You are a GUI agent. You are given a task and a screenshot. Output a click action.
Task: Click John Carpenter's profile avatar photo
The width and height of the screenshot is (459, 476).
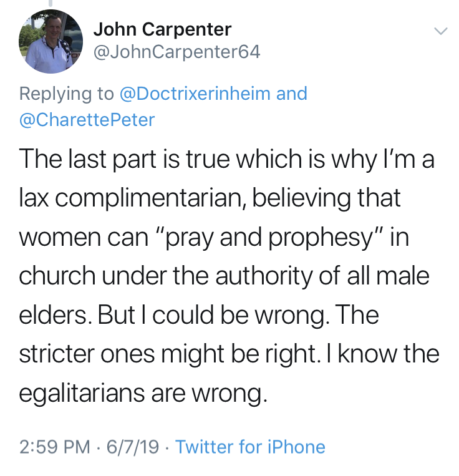tap(52, 42)
